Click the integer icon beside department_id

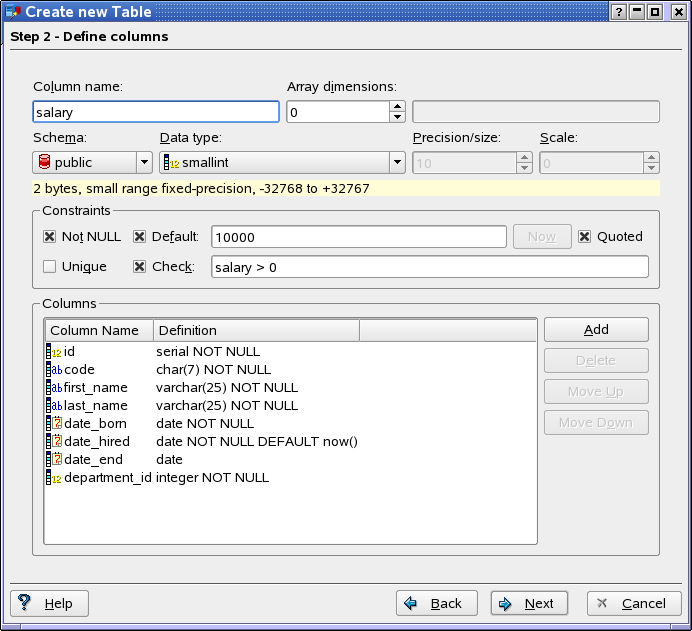click(54, 477)
